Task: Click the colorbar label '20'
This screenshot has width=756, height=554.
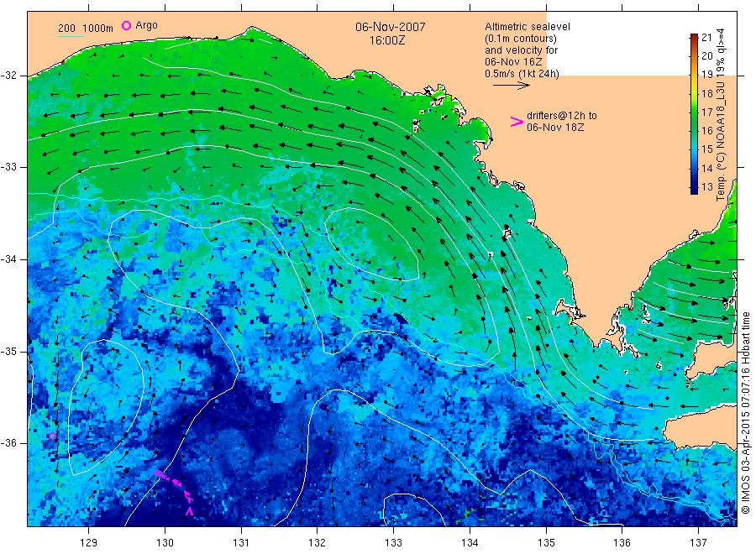Action: point(706,56)
